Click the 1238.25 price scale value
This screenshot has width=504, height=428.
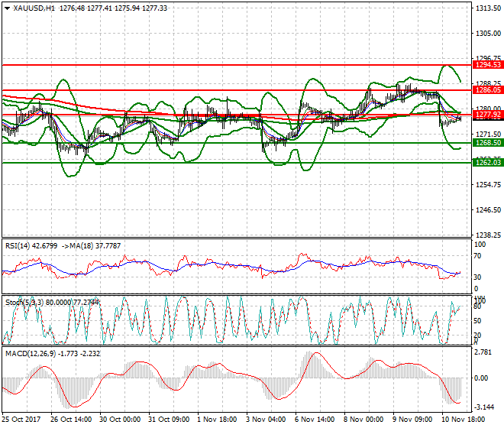(488, 235)
